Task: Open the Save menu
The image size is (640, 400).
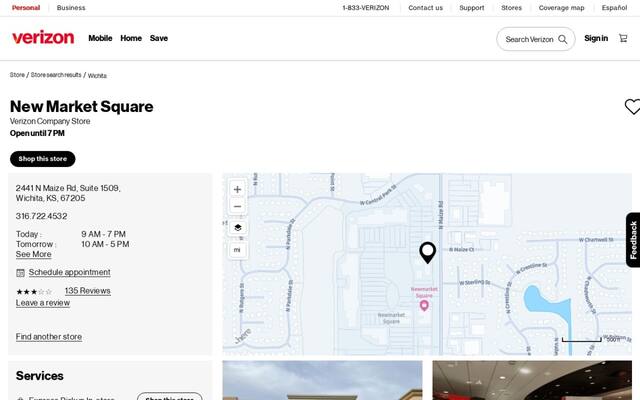Action: [159, 38]
